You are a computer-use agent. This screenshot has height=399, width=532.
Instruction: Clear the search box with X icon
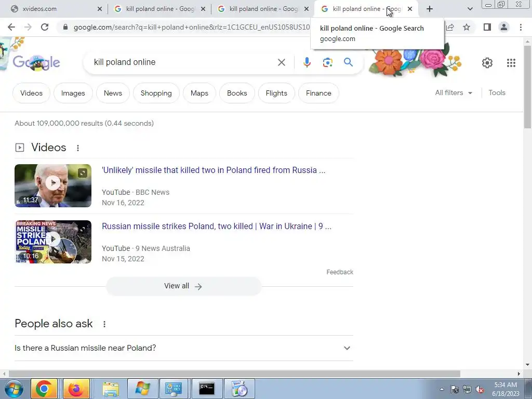point(281,62)
